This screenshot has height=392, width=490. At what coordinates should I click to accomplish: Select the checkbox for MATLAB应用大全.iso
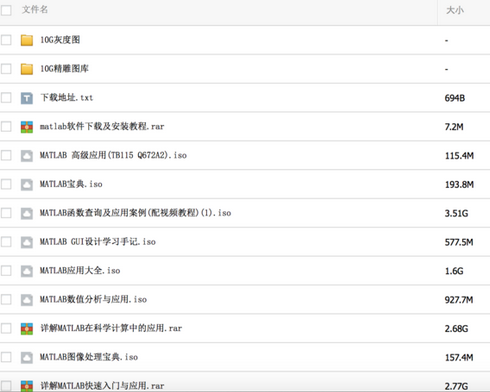pyautogui.click(x=6, y=271)
